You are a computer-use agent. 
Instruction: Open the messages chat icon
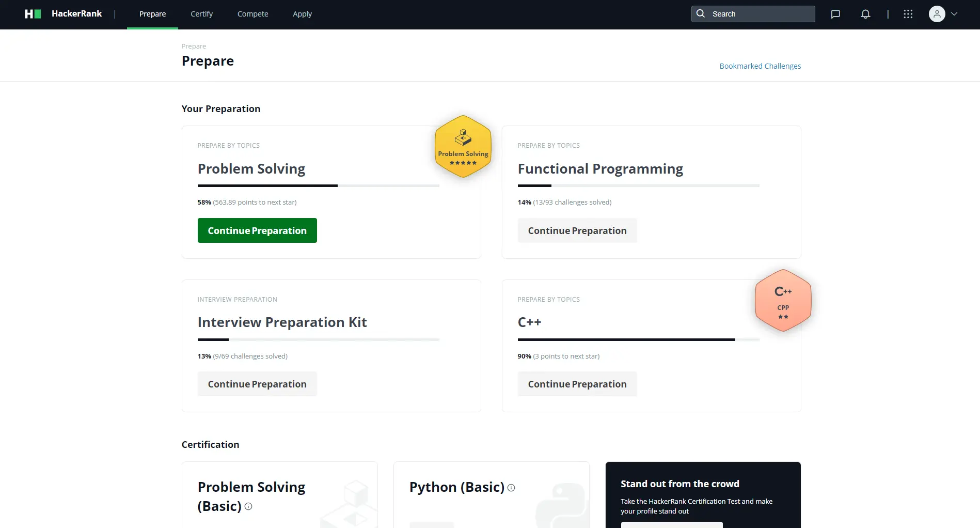pos(835,14)
